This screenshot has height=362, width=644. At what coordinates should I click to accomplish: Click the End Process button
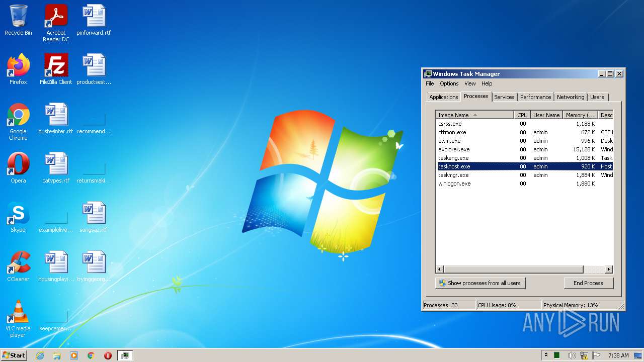[588, 283]
